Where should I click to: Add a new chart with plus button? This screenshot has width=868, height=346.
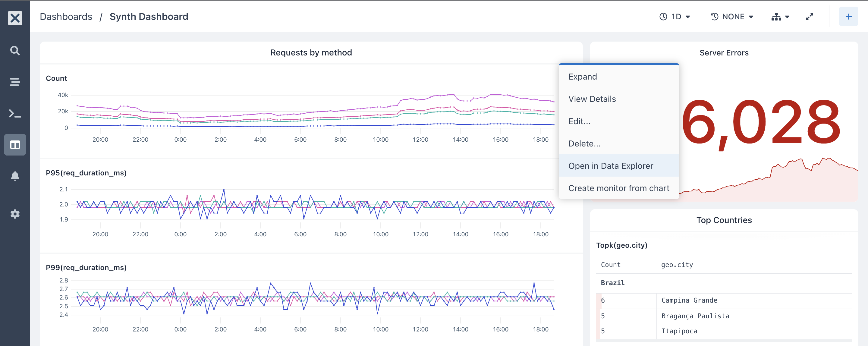pyautogui.click(x=848, y=17)
